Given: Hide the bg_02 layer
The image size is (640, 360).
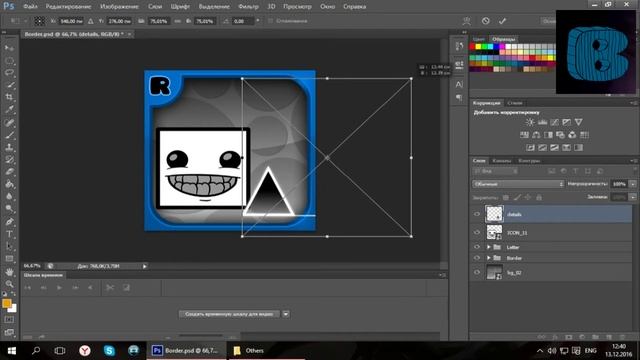Looking at the screenshot, I should tap(476, 272).
